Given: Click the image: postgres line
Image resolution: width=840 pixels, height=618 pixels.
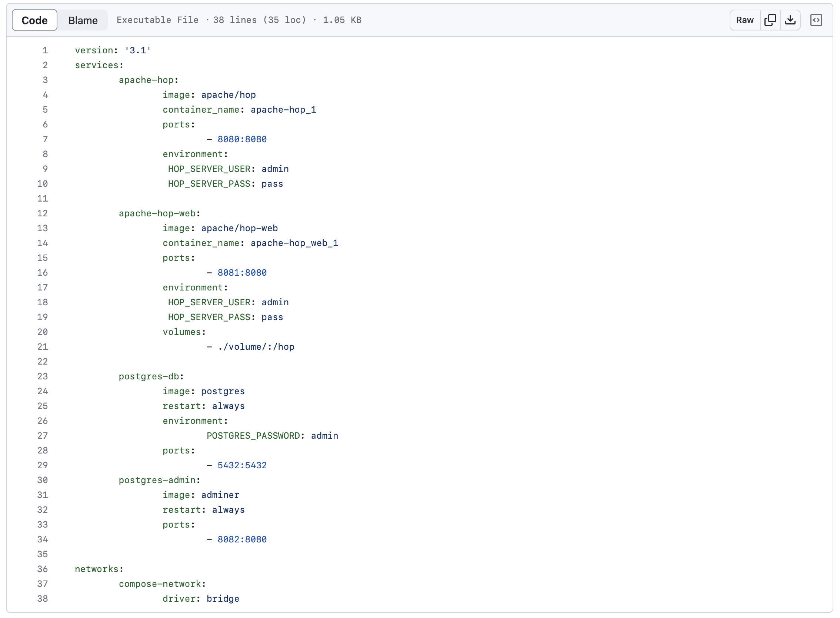Looking at the screenshot, I should tap(203, 391).
